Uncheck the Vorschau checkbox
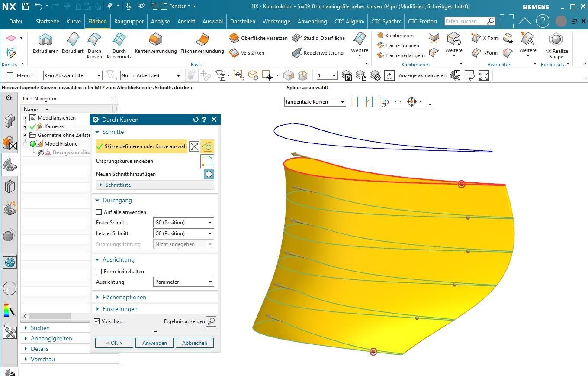Viewport: 588px width, 376px height. coord(97,321)
